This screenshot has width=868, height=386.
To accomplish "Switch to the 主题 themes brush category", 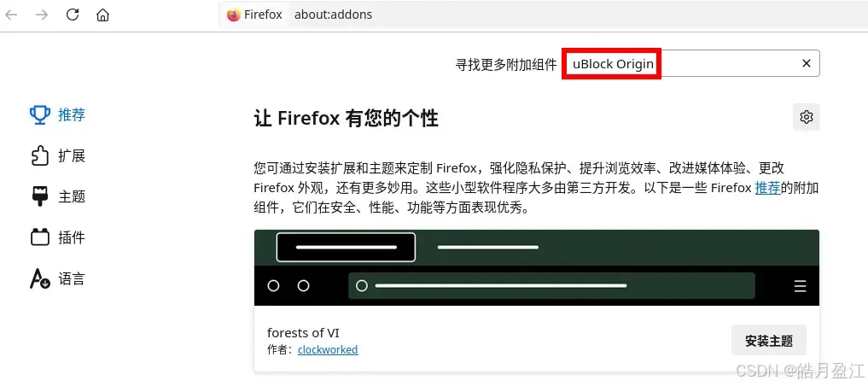I will 57,196.
